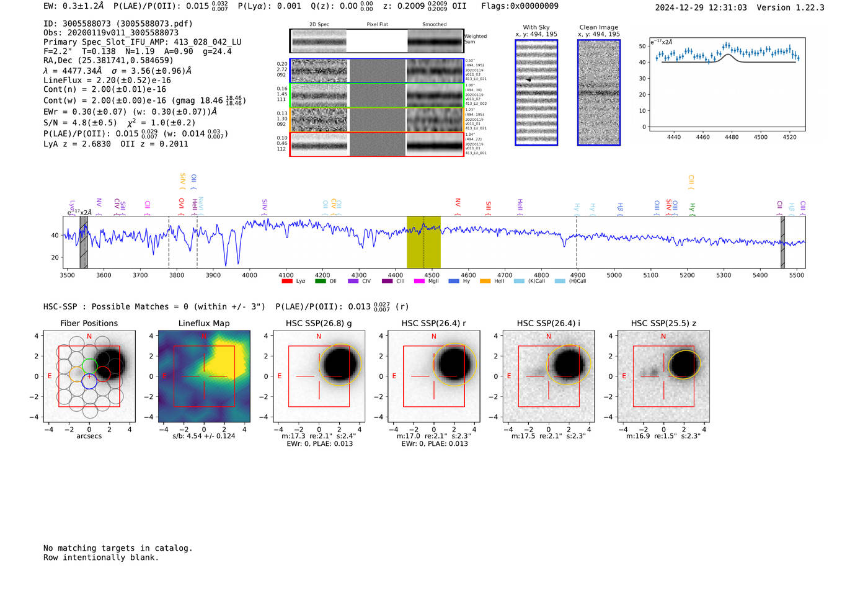This screenshot has width=868, height=591.
Task: Click the Primary Spec_Slot_IFU_AMP text
Action: 143,42
